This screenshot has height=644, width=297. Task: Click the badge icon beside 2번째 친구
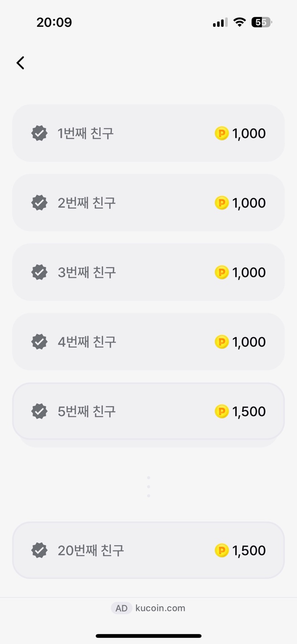[39, 203]
